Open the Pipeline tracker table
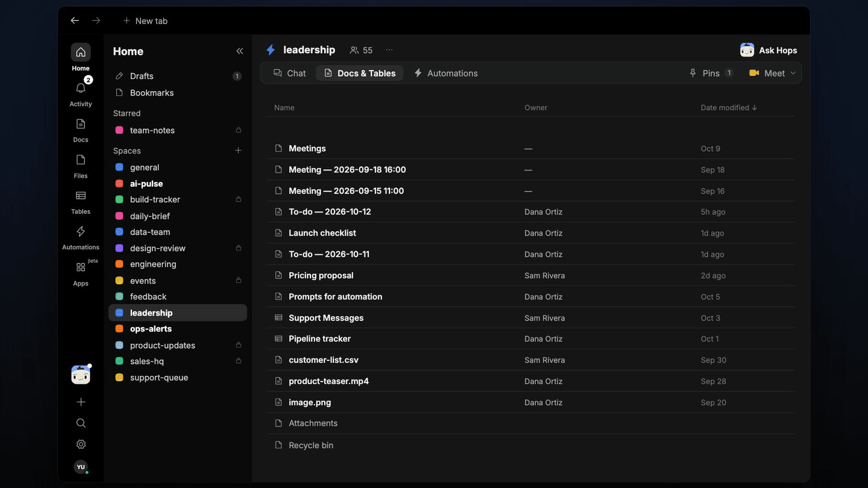This screenshot has height=488, width=868. 531,339
